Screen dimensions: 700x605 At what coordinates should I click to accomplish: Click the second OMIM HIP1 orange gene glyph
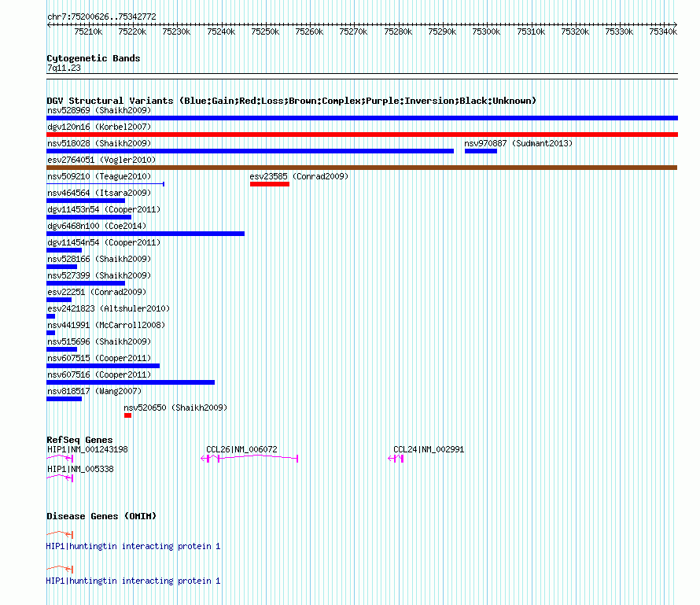pyautogui.click(x=60, y=569)
